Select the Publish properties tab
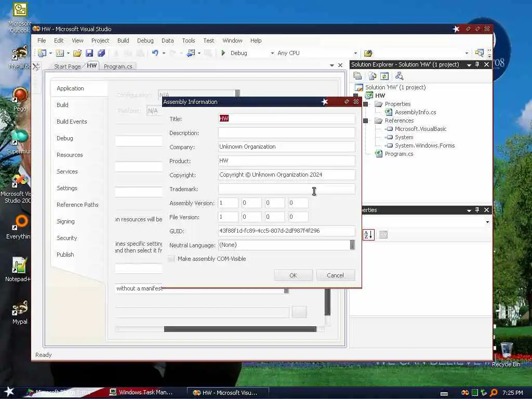The image size is (532, 399). click(65, 255)
